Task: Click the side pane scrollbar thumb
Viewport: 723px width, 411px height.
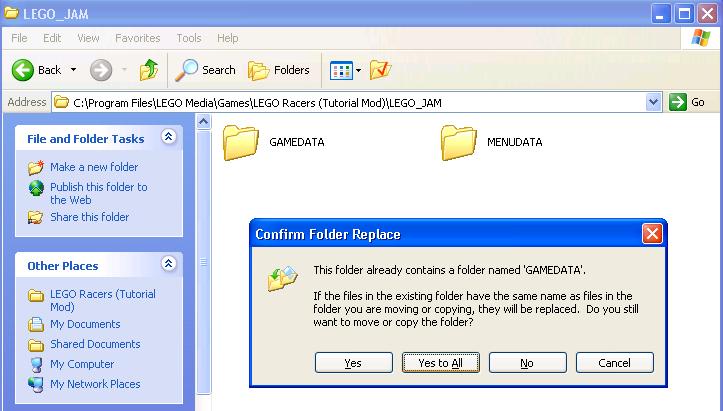Action: pyautogui.click(x=203, y=262)
